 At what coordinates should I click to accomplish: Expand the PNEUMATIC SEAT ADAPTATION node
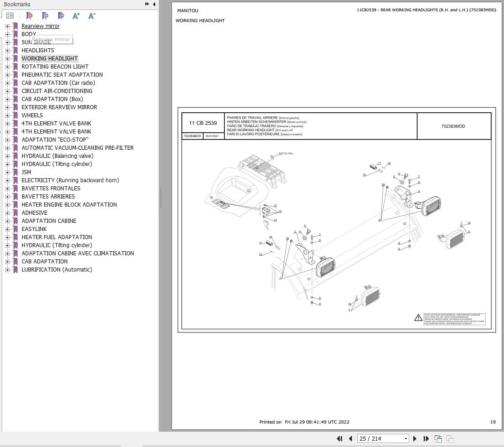coord(7,75)
